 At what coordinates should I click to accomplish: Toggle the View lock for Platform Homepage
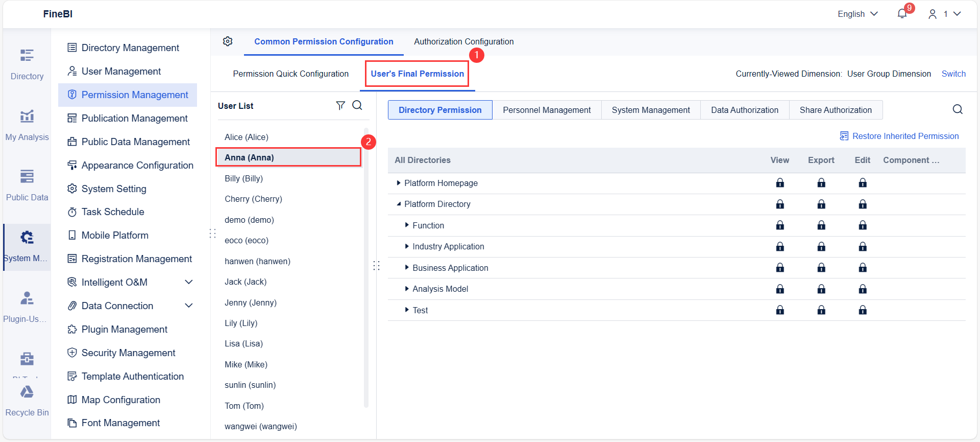point(780,183)
